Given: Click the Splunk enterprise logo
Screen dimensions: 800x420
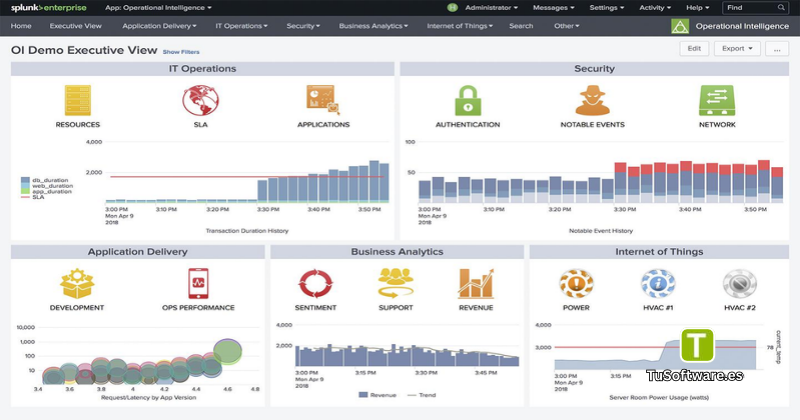Looking at the screenshot, I should point(49,8).
